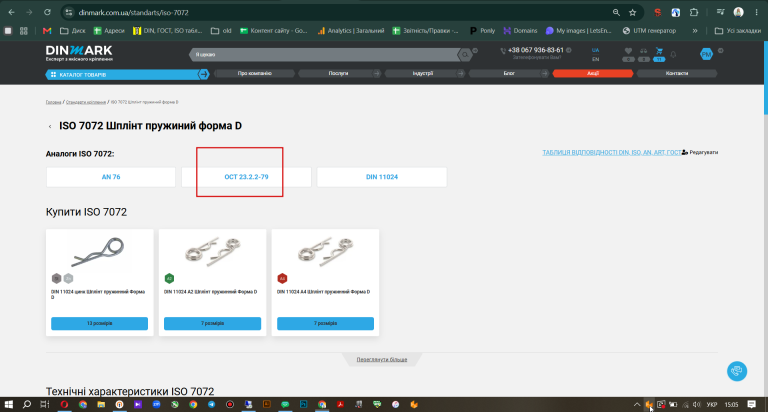
Task: Open the Акції menu item
Action: tap(593, 73)
